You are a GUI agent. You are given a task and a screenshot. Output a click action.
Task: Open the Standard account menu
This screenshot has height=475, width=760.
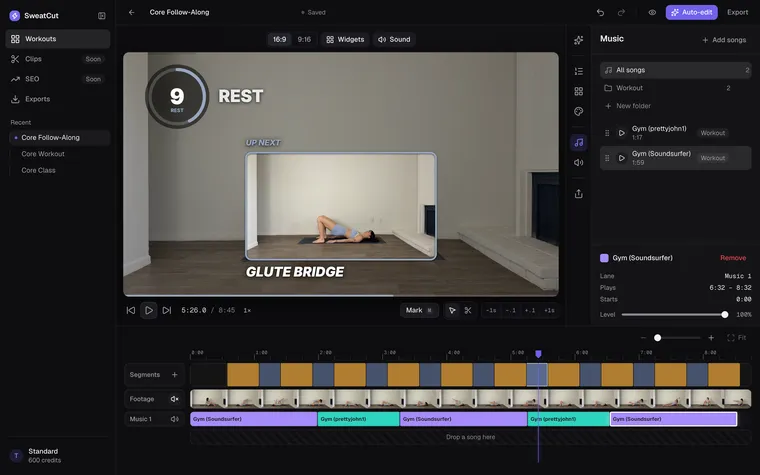point(58,456)
